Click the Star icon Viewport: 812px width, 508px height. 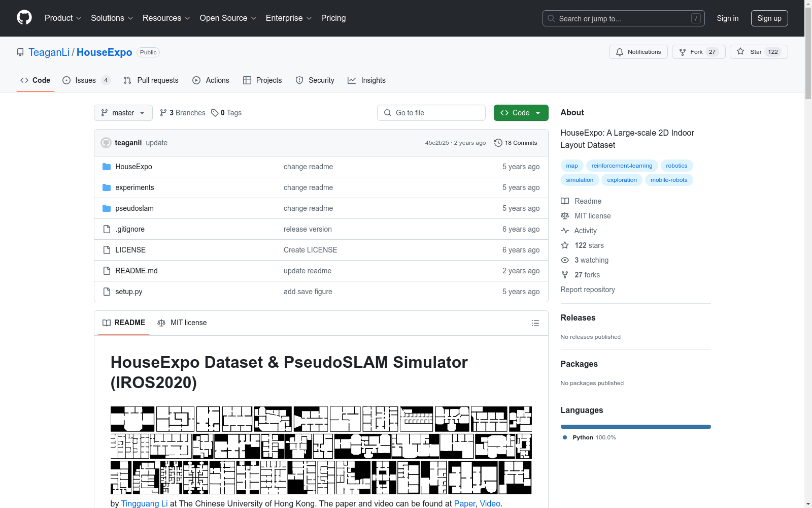click(x=740, y=51)
